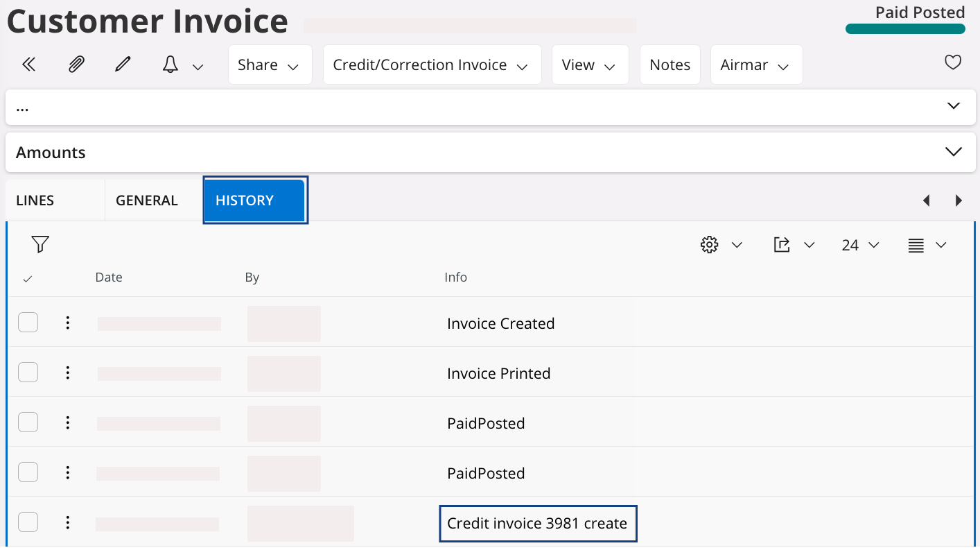The image size is (980, 548).
Task: Click the Notes button
Action: click(670, 65)
